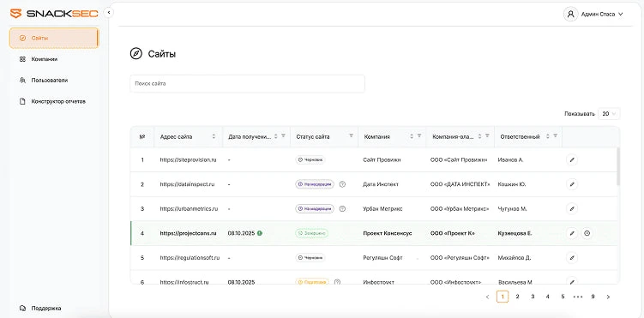Click the help icon next to urbanmetrics.ru status

(x=342, y=209)
